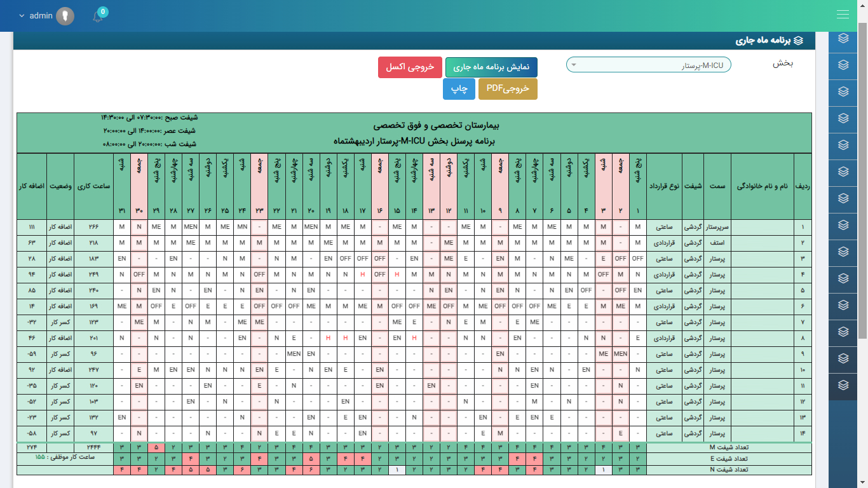This screenshot has height=488, width=868.
Task: Open the M-ICU-پرستار department dropdown
Action: [x=648, y=65]
